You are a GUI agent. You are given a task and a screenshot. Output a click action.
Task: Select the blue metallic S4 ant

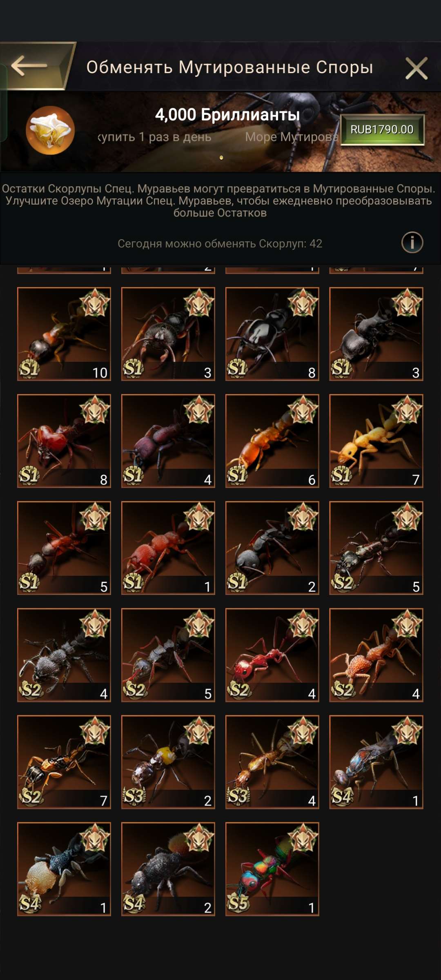point(376,762)
